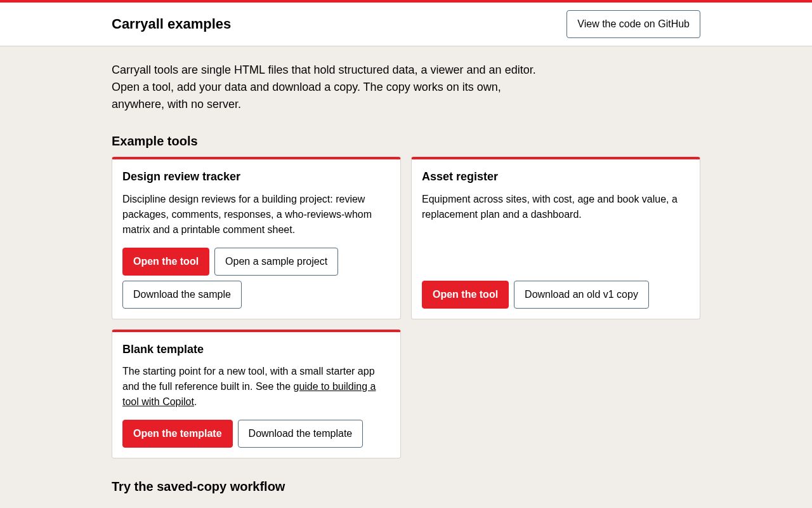
Task: Select the Asset register card heading
Action: 460,177
